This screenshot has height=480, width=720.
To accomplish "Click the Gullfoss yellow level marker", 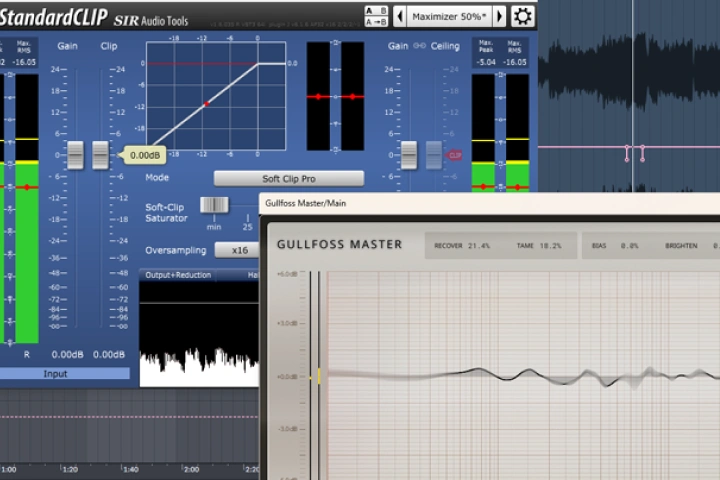I will 319,376.
